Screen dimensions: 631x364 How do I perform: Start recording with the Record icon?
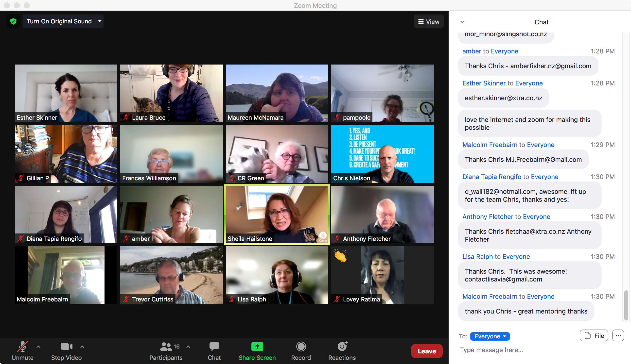[301, 347]
